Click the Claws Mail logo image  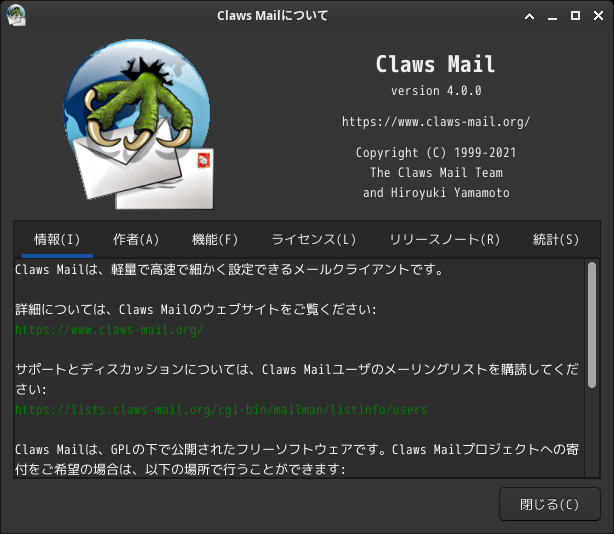click(x=139, y=124)
